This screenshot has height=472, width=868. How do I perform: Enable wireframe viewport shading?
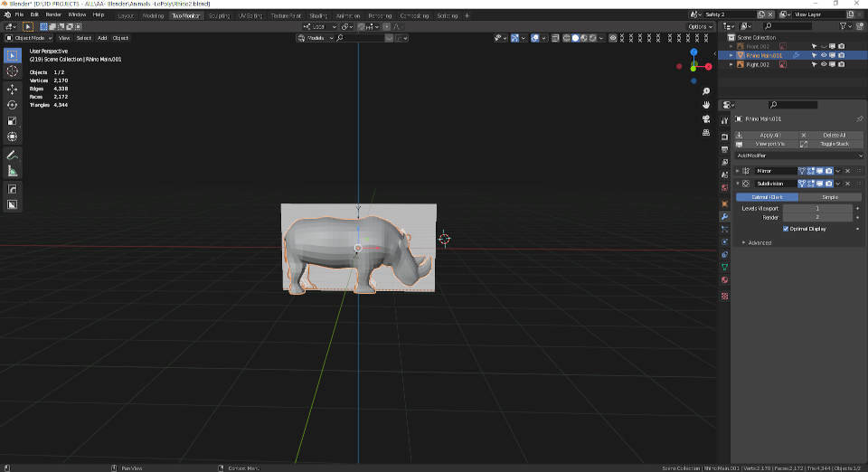[566, 38]
